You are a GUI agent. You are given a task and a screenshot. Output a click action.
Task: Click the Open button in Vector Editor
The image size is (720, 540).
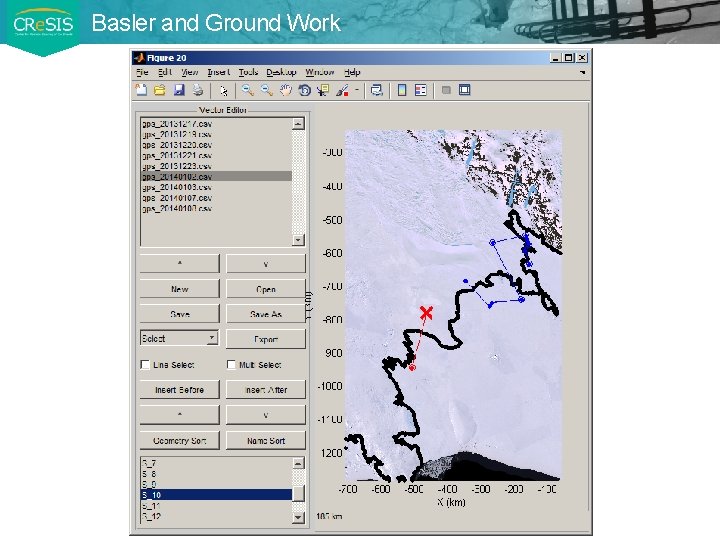(266, 289)
